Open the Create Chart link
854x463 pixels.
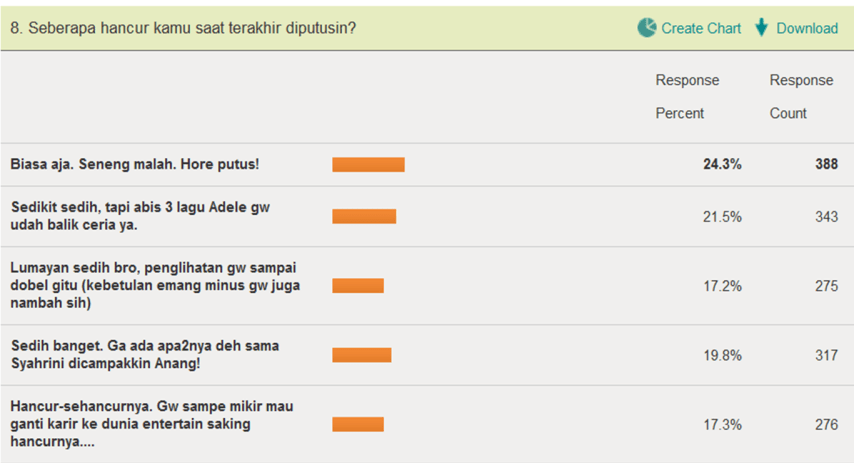pyautogui.click(x=701, y=28)
